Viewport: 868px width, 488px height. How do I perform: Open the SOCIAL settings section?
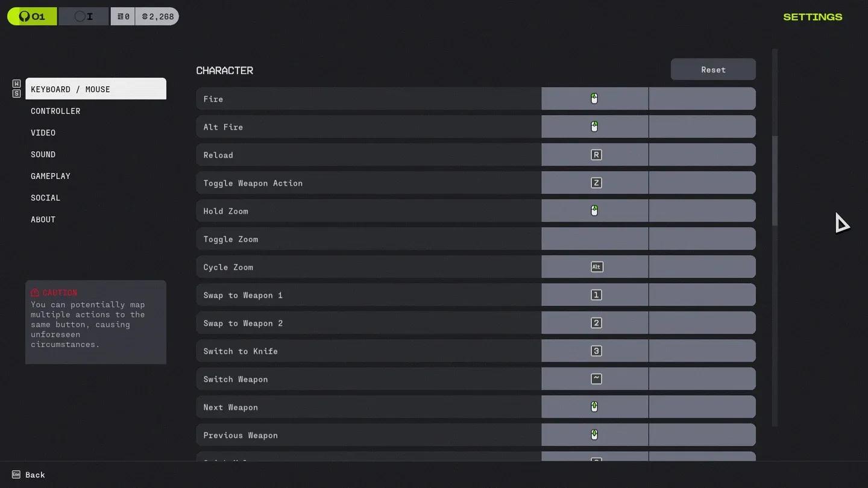pos(45,198)
